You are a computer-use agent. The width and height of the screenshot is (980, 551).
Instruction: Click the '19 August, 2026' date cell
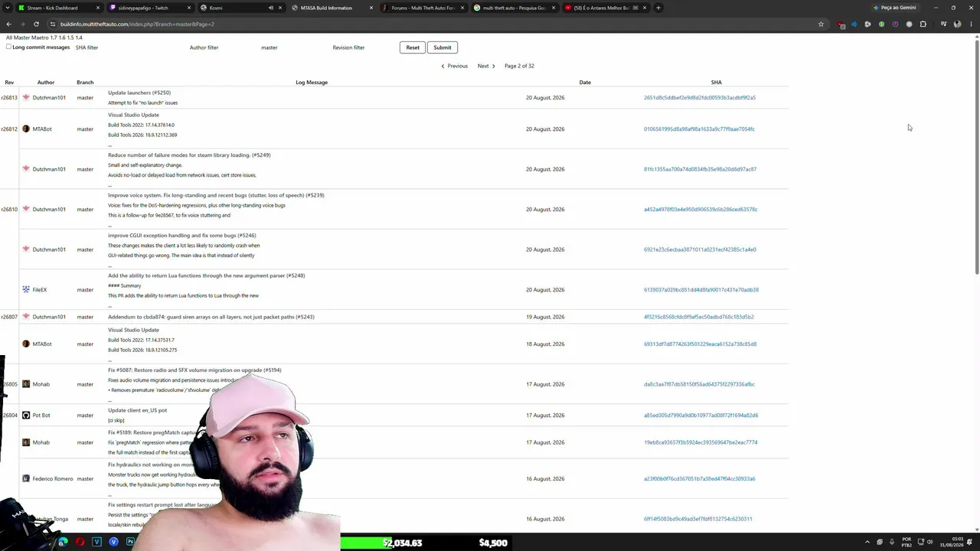point(545,317)
